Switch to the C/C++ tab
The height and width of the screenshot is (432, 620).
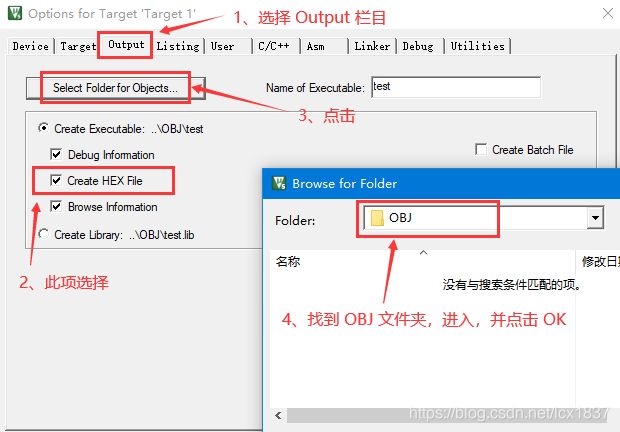pyautogui.click(x=274, y=46)
